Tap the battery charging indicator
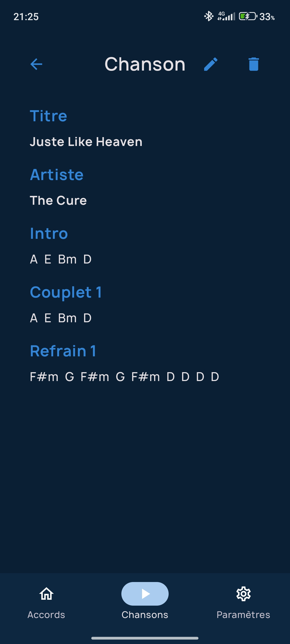This screenshot has width=290, height=644. pos(248,16)
